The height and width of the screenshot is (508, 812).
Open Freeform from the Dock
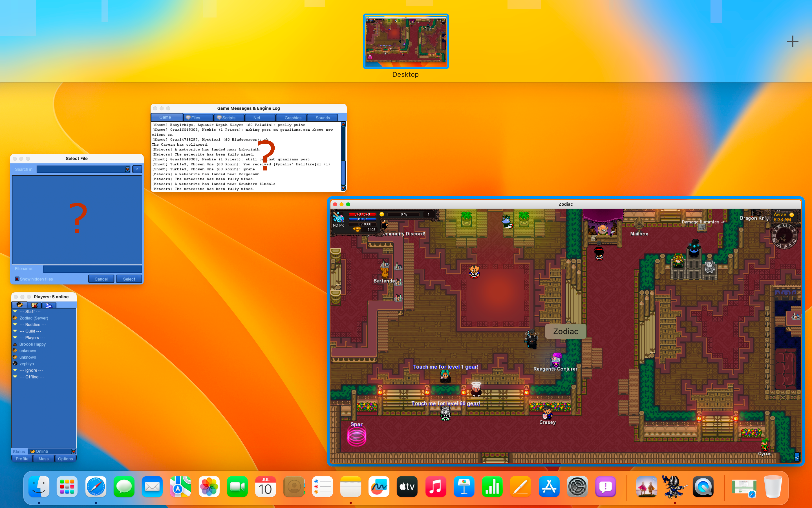coord(379,487)
